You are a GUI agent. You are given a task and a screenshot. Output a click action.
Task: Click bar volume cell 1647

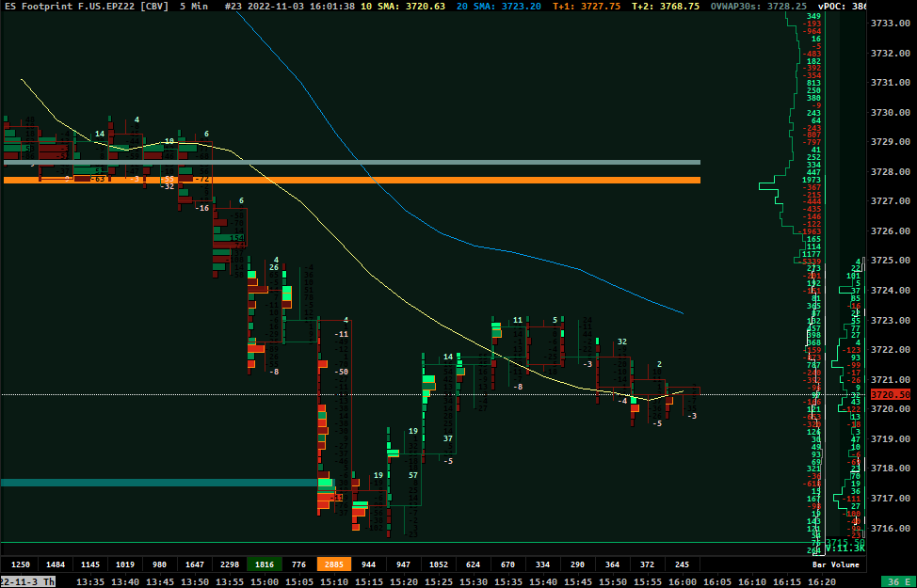pyautogui.click(x=195, y=564)
